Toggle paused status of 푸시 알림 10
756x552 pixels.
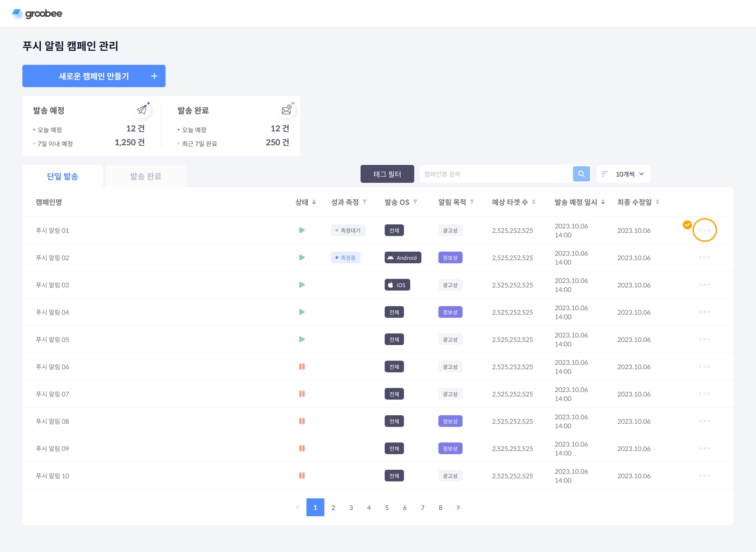pyautogui.click(x=302, y=476)
